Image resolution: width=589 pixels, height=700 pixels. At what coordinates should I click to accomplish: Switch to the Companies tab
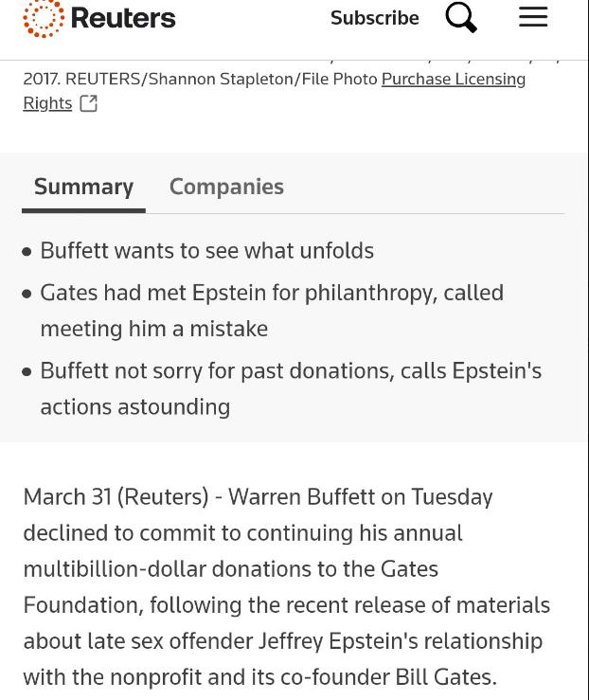[x=226, y=187]
